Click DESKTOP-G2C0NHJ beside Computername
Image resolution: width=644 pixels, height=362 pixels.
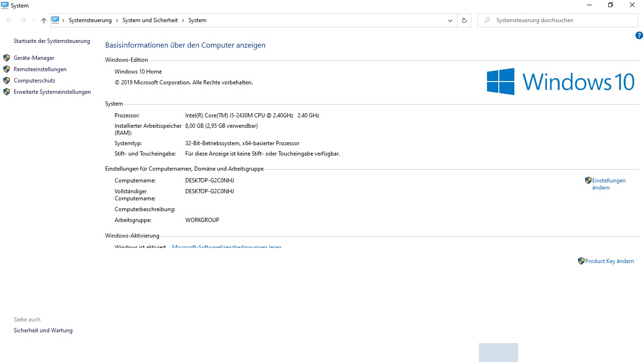pos(210,181)
